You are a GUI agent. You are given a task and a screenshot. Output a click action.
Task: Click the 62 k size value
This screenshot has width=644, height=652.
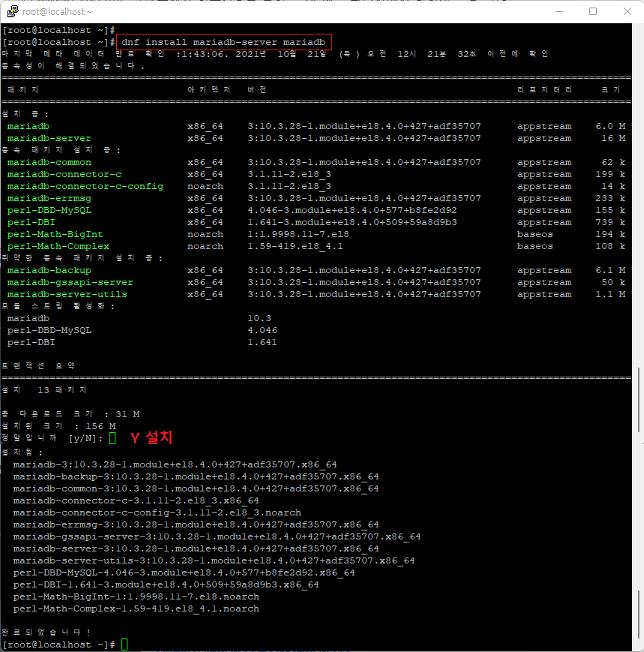coord(613,162)
